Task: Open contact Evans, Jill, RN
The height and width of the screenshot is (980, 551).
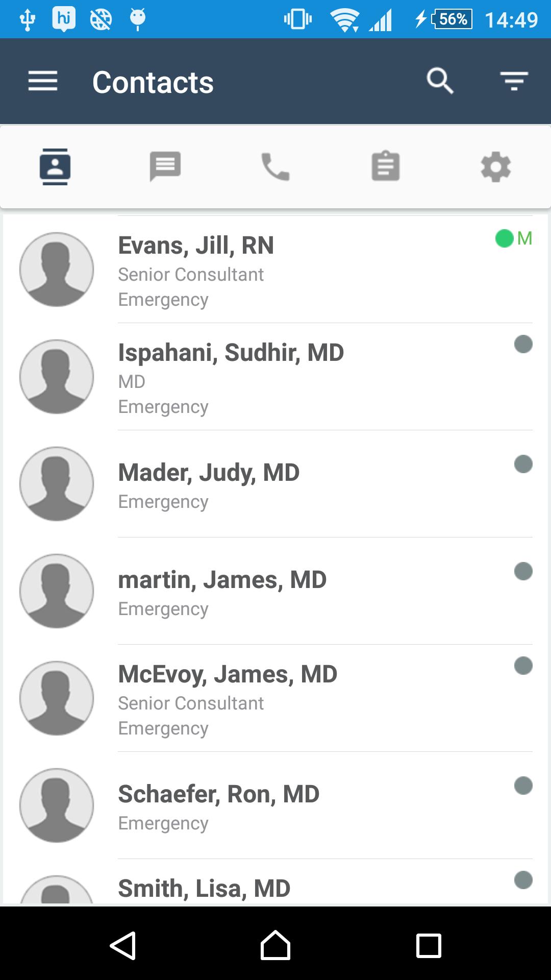Action: click(196, 246)
